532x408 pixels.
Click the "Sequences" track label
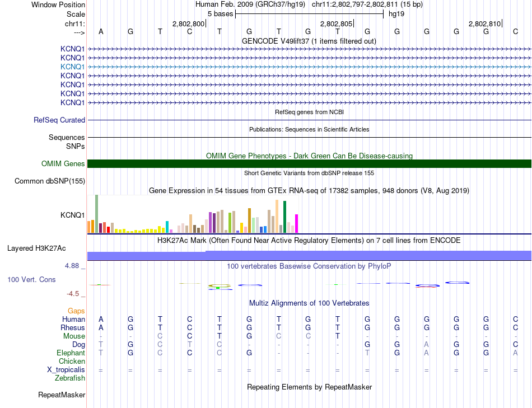point(67,137)
